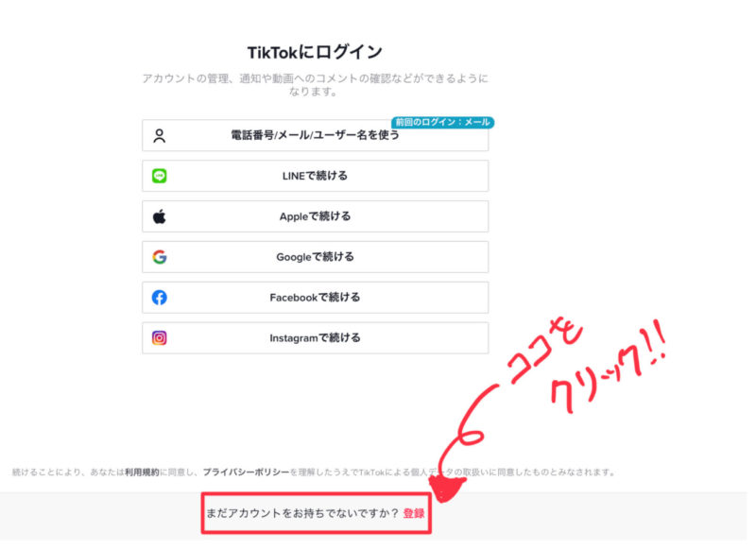Choose LINEで続ける button text
This screenshot has height=550, width=756.
pyautogui.click(x=315, y=176)
